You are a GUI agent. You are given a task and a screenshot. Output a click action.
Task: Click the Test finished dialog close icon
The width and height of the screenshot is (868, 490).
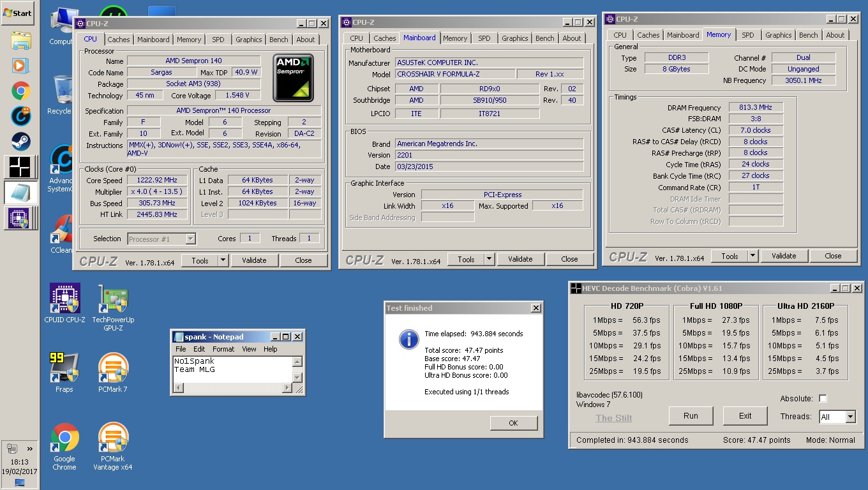[535, 308]
